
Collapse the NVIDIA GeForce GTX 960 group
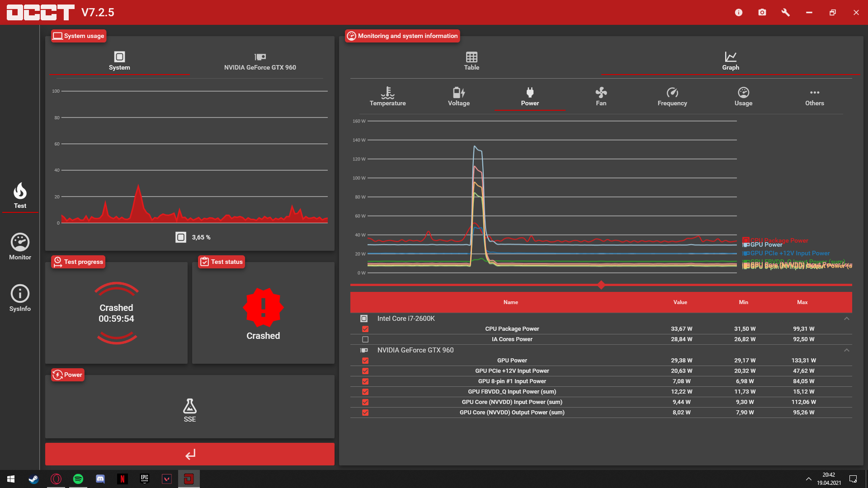coord(846,350)
